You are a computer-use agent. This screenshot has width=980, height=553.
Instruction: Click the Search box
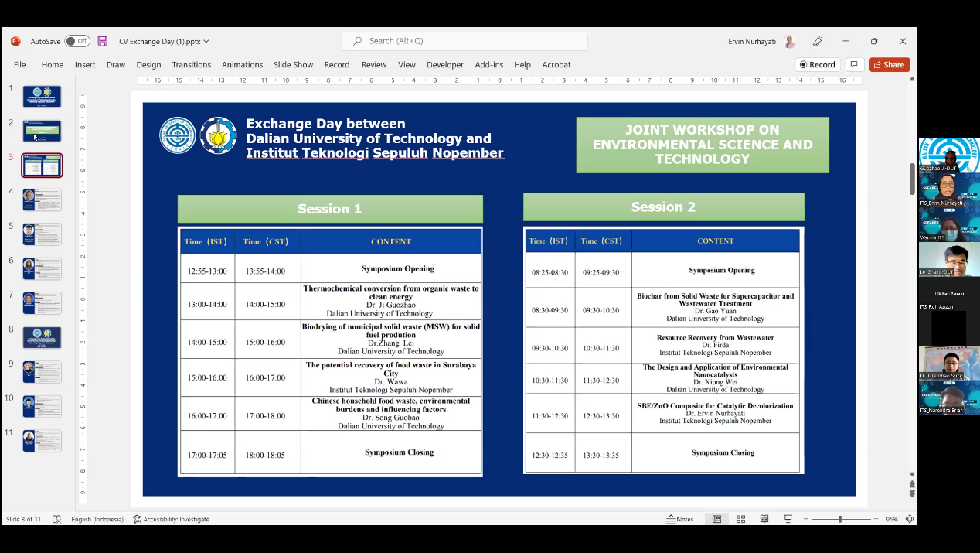click(464, 41)
